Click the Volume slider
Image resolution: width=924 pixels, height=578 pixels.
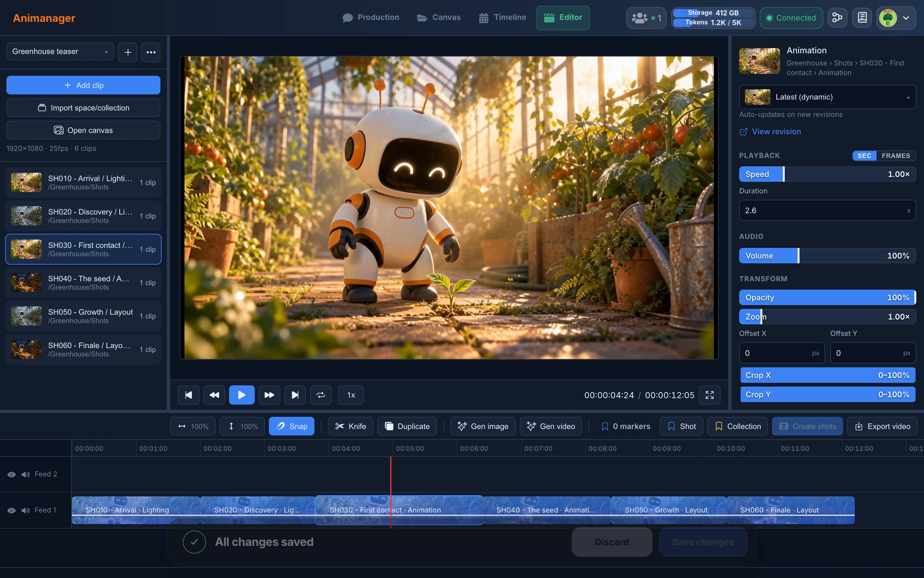[x=827, y=256]
